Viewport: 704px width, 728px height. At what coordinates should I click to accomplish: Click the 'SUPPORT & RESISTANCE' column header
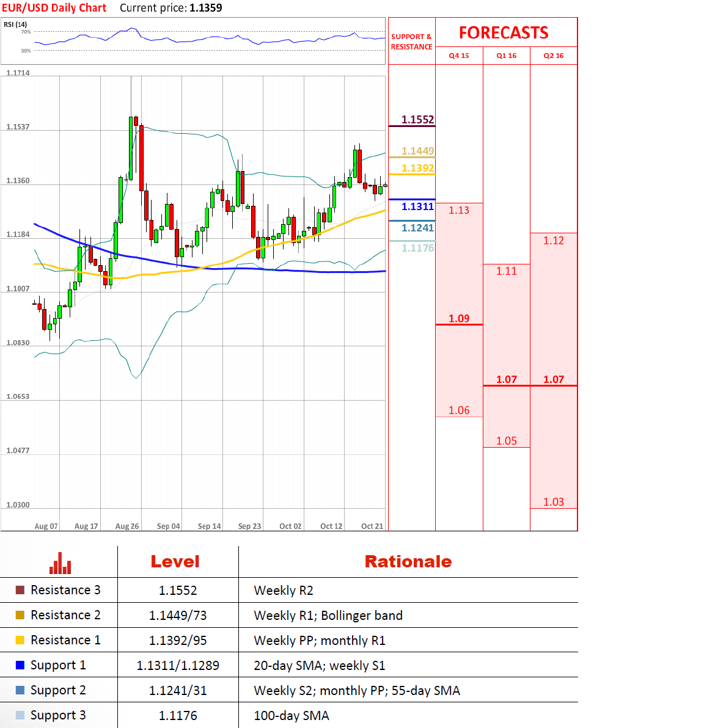[x=412, y=42]
